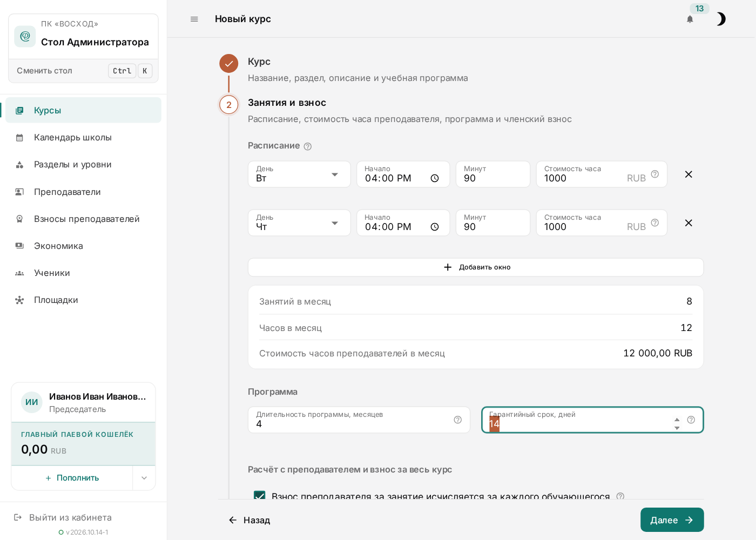Click Минут field in Вт row

[493, 174]
